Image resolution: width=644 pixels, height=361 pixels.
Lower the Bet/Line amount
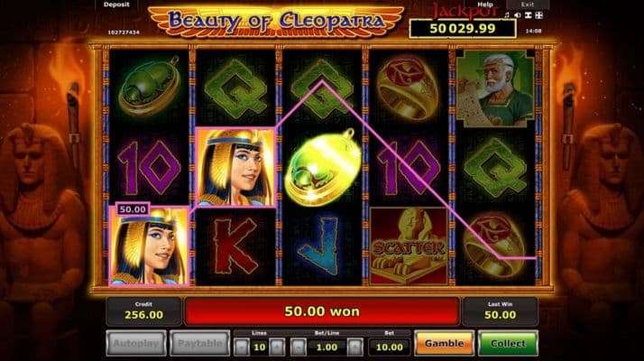click(x=299, y=347)
